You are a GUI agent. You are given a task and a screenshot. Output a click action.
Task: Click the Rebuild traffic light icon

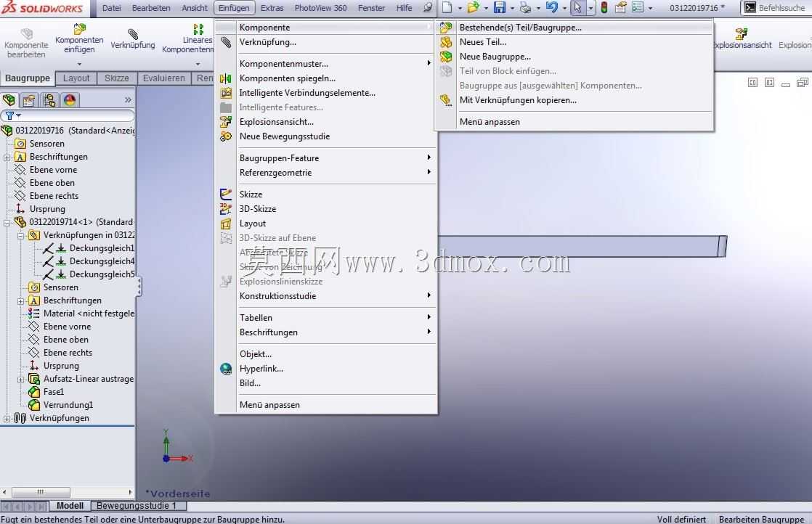pyautogui.click(x=604, y=8)
